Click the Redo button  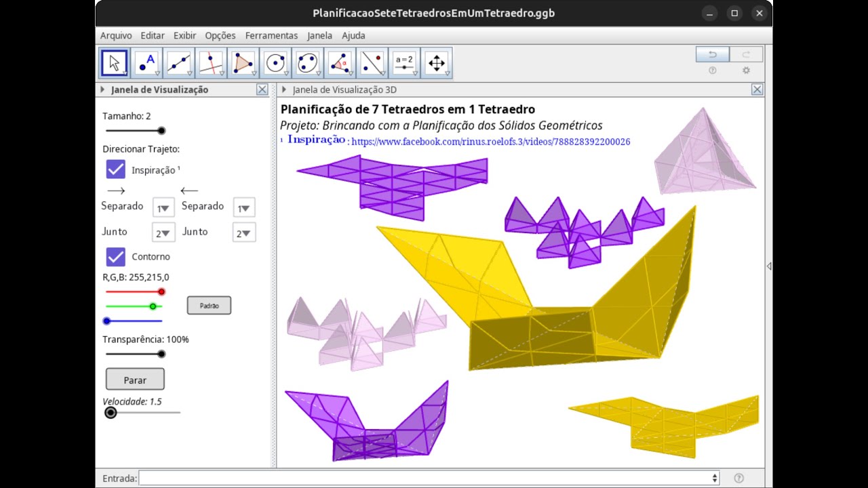746,54
